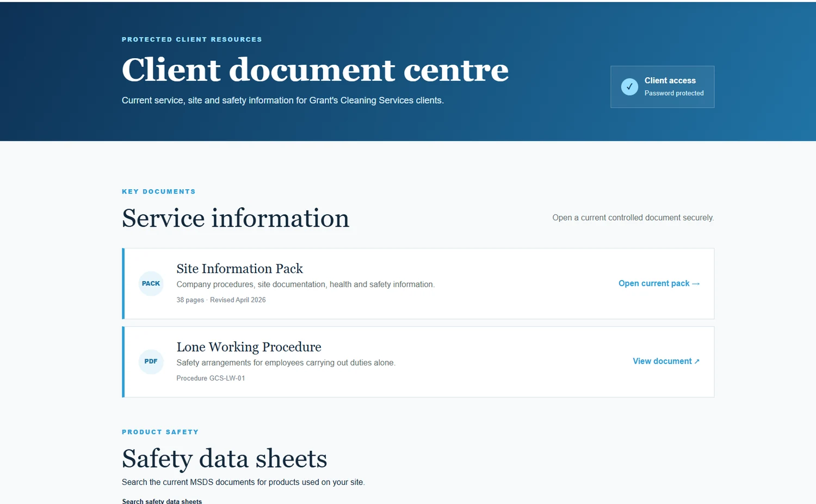Open current pack link
Screen dimensions: 816x504
[659, 283]
